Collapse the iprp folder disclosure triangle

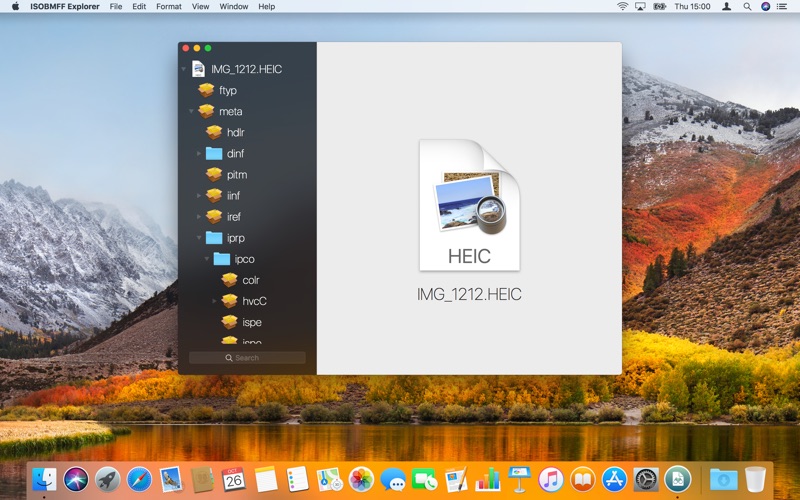pyautogui.click(x=199, y=238)
